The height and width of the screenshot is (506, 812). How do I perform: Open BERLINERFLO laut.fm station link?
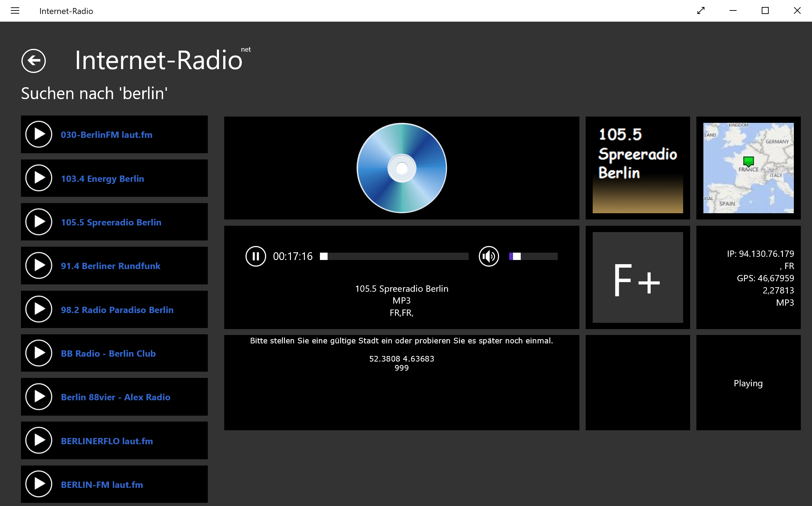(x=107, y=441)
